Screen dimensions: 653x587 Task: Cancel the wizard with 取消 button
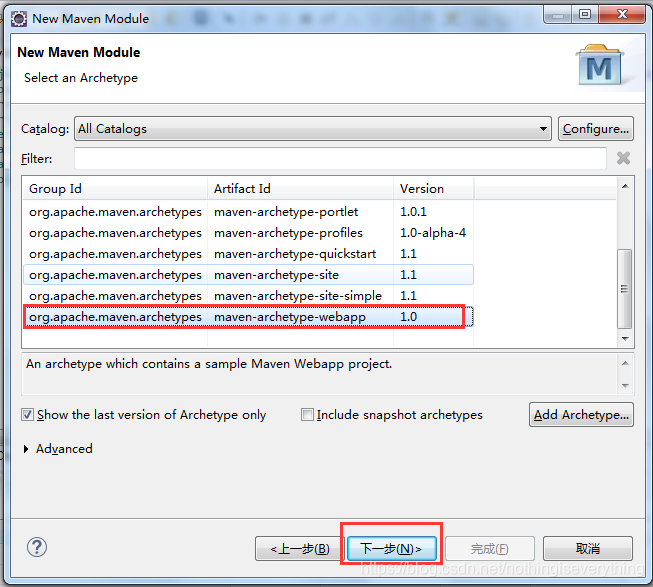coord(588,549)
